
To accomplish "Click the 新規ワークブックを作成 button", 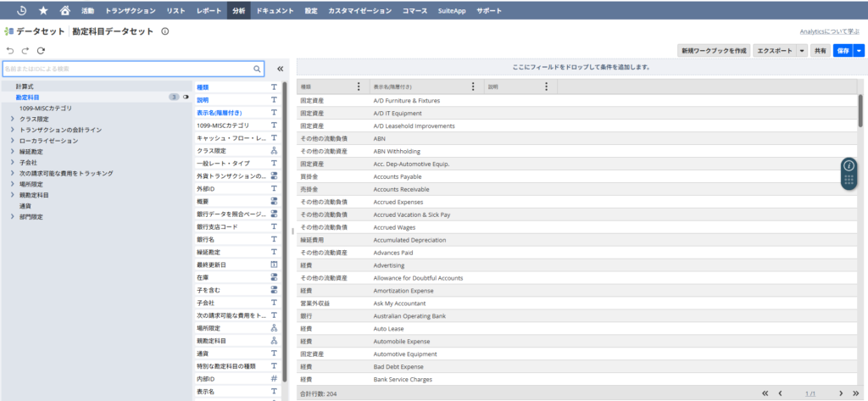I will point(714,51).
